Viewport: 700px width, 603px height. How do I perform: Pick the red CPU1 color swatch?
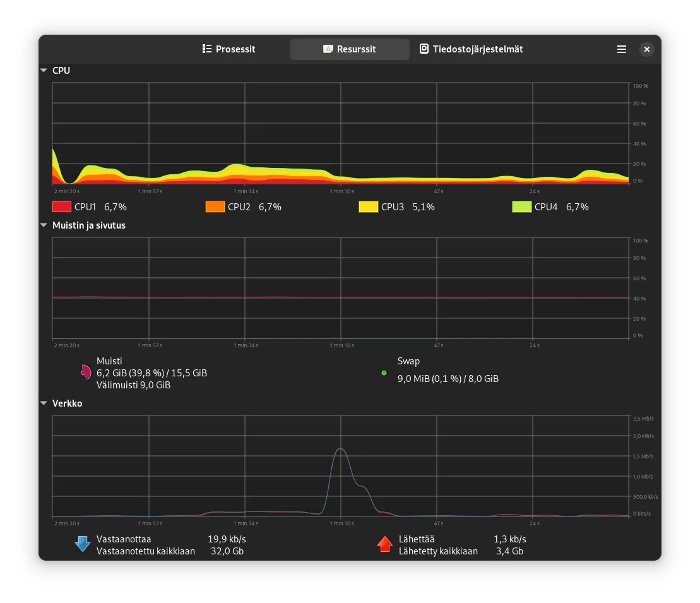click(62, 207)
